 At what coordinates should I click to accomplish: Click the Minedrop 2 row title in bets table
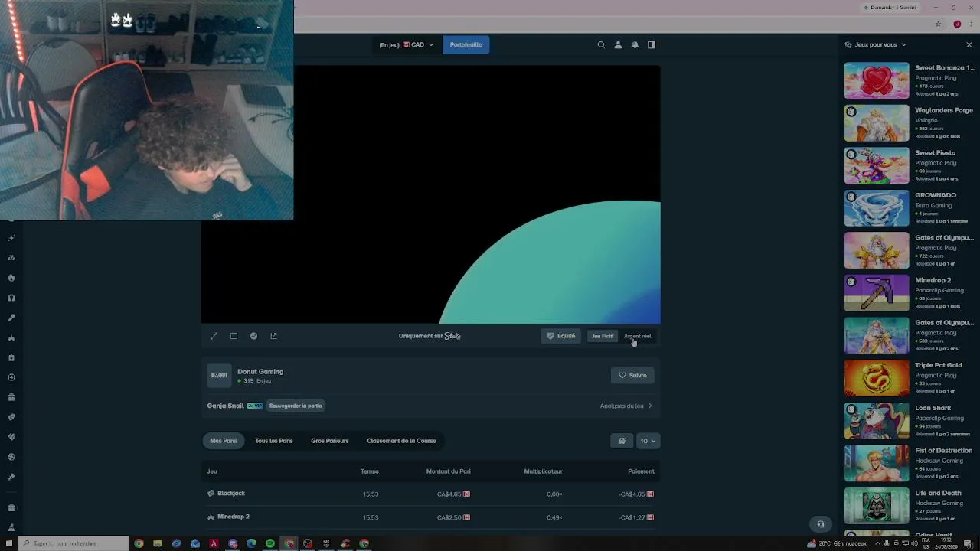pyautogui.click(x=234, y=517)
